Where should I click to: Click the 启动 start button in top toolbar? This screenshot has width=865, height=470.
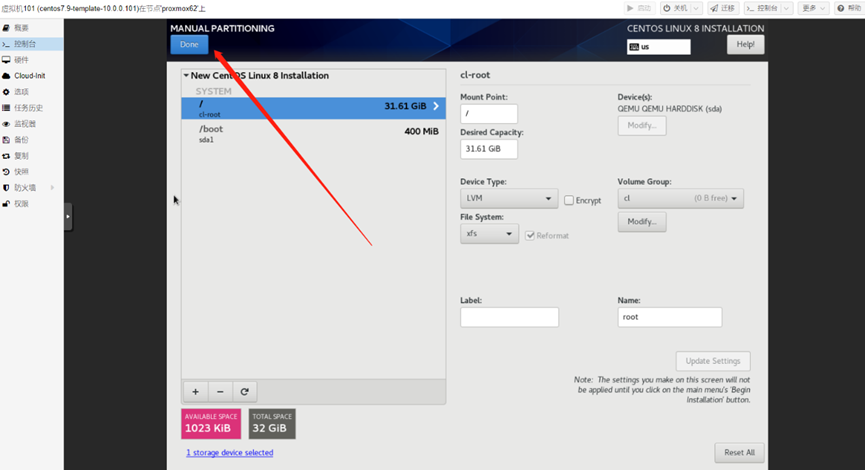[x=639, y=8]
